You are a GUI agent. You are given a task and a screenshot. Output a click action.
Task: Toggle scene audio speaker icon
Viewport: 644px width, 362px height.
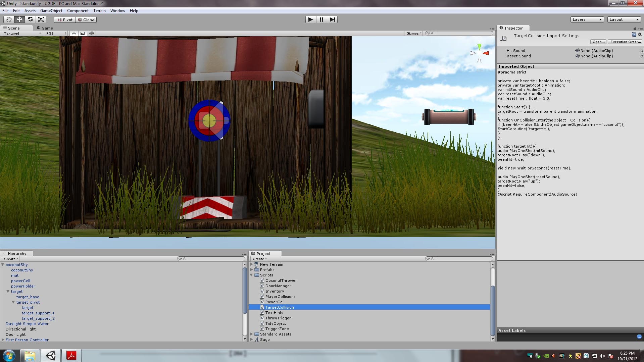pyautogui.click(x=91, y=33)
